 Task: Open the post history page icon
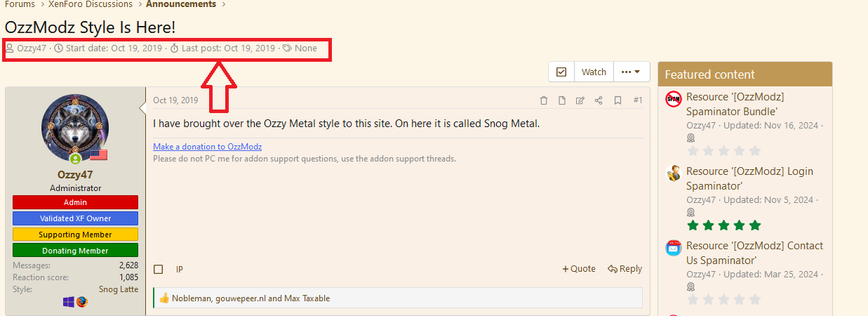coord(562,100)
